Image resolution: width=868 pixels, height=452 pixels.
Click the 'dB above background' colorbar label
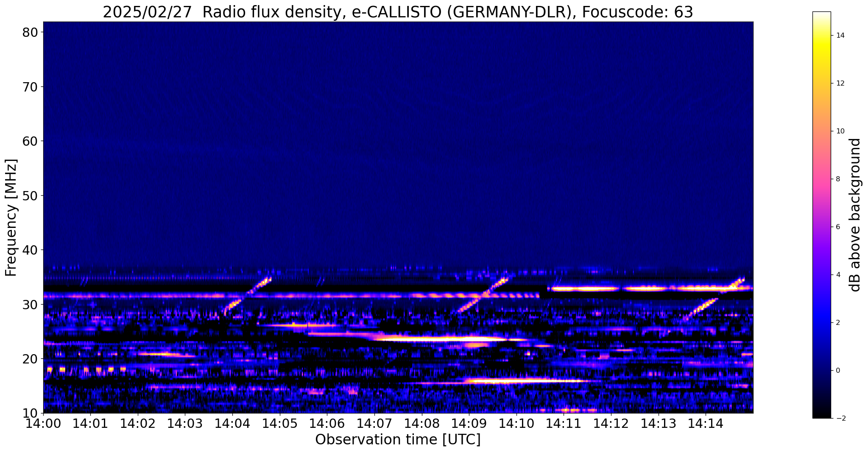pos(855,215)
